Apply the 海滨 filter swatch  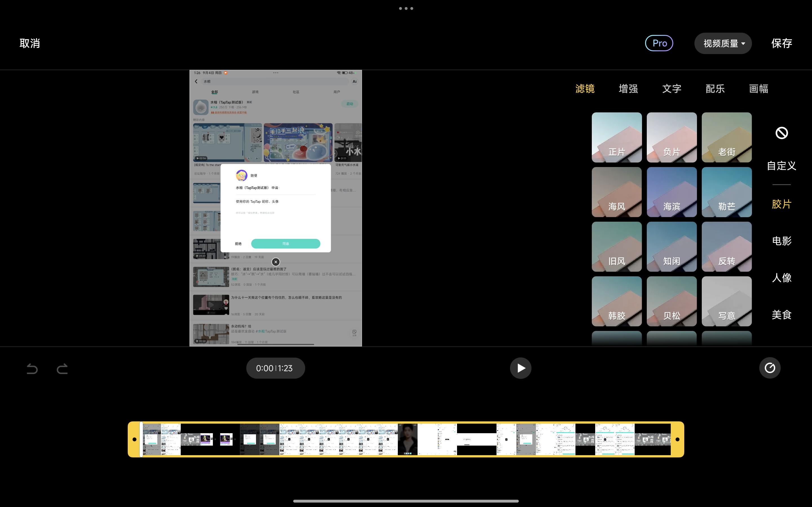[x=671, y=192]
